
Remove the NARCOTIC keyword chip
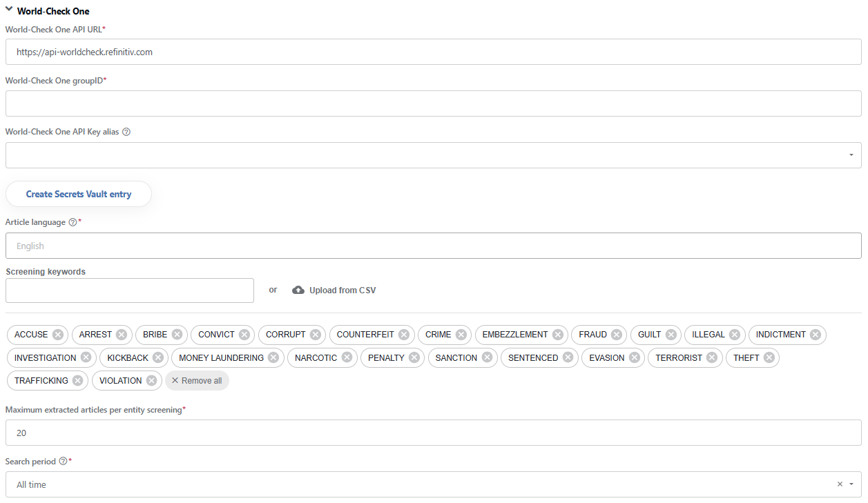point(347,357)
